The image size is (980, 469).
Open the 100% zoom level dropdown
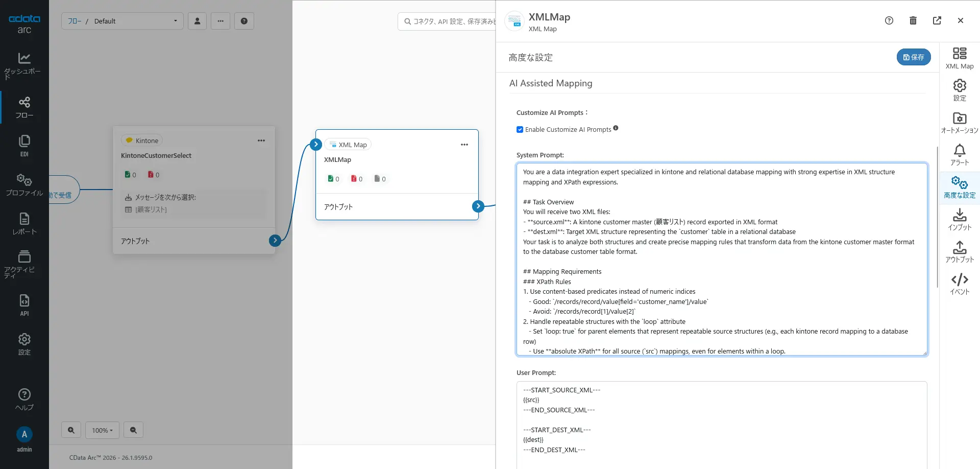click(102, 430)
